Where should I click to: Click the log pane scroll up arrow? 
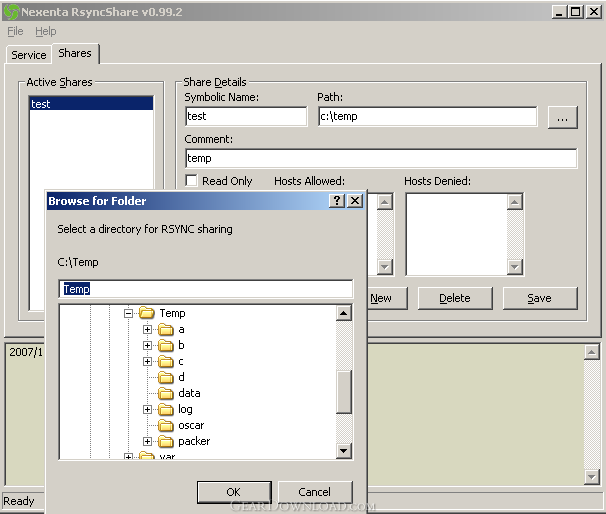592,352
